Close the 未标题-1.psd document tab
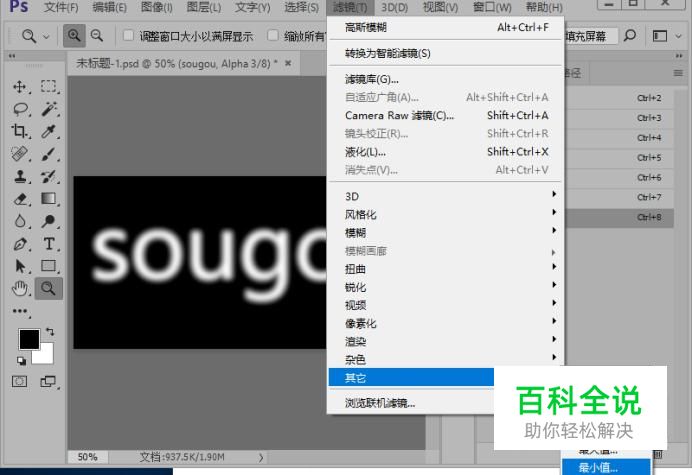The image size is (692, 475). [x=288, y=63]
